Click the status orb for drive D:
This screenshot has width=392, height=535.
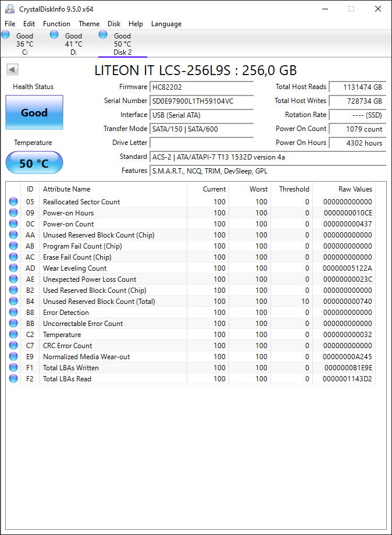coord(54,34)
